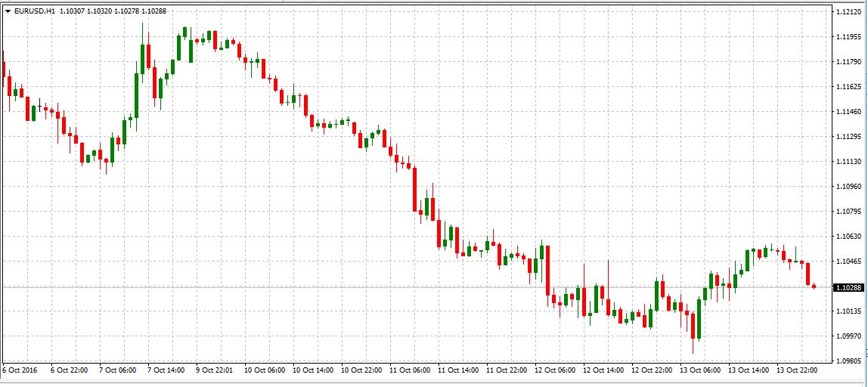Click the 1.11955 price axis label
This screenshot has width=868, height=387.
point(849,37)
